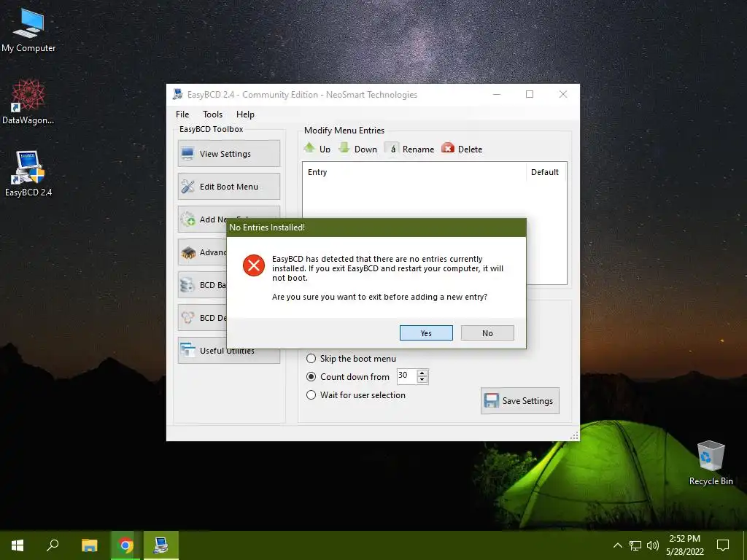Click the Useful Utilities icon
The image size is (747, 560).
coord(187,350)
